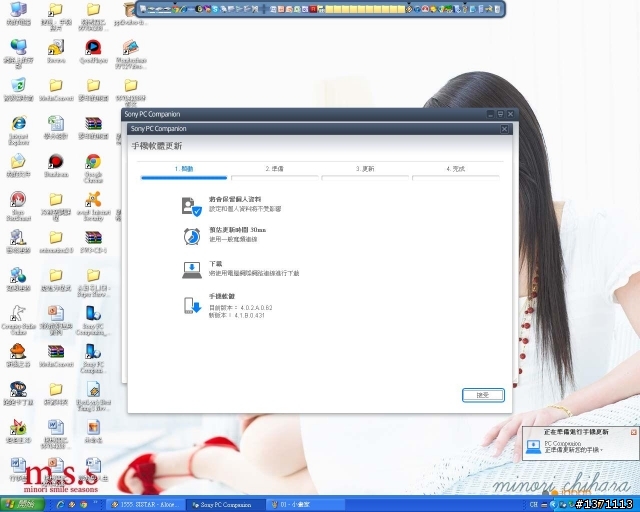The width and height of the screenshot is (640, 512).
Task: Click the current version text 4.0.2.A.0.62
Action: tap(240, 307)
